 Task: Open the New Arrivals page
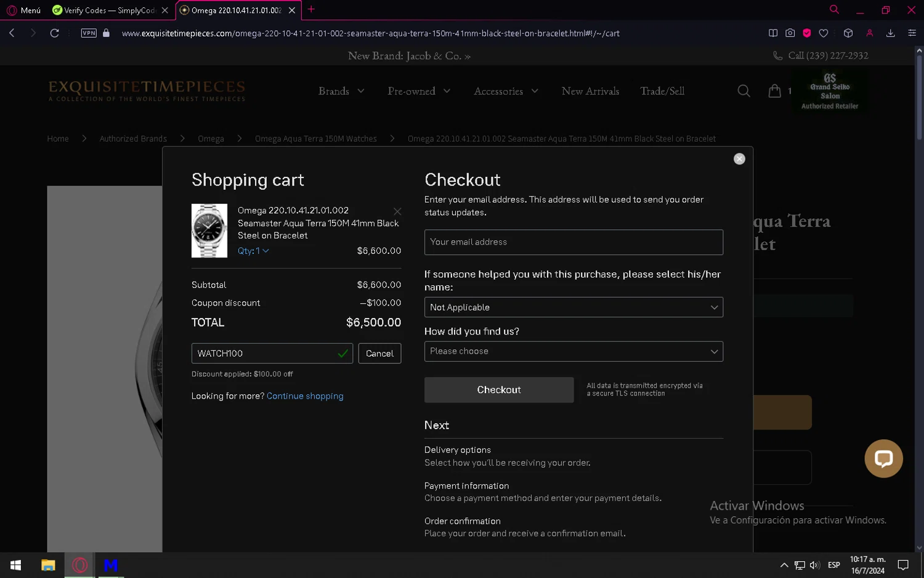(x=590, y=91)
